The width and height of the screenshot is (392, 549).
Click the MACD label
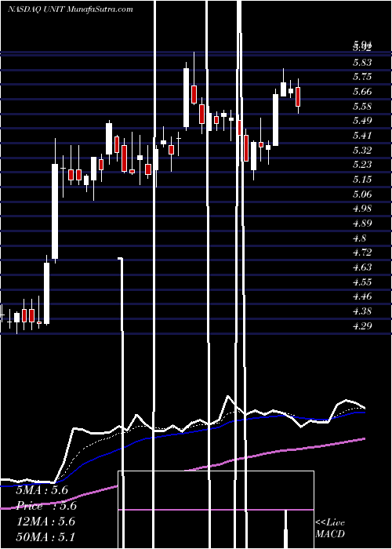click(330, 534)
